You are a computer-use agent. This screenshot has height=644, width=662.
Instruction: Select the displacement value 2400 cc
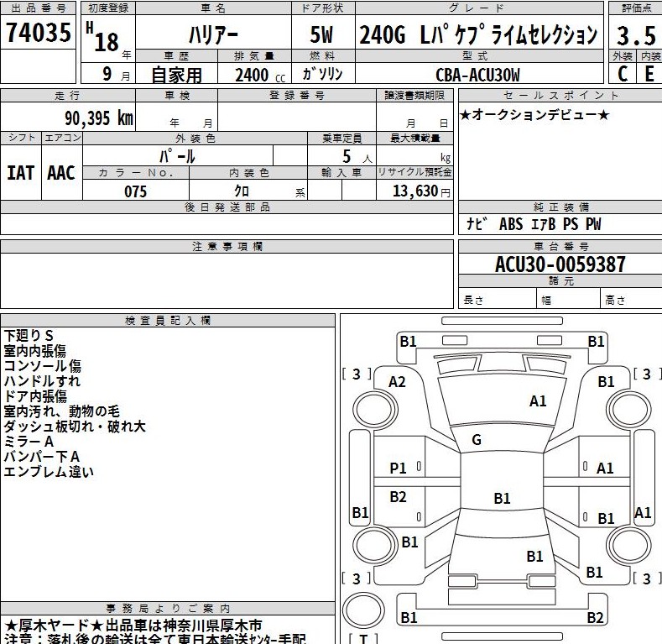coord(260,76)
